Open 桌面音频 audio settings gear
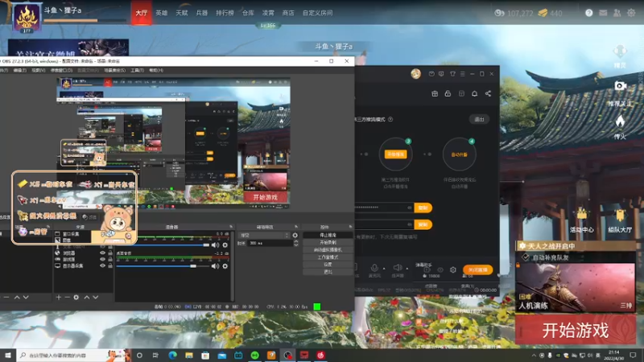The width and height of the screenshot is (644, 362). (225, 266)
